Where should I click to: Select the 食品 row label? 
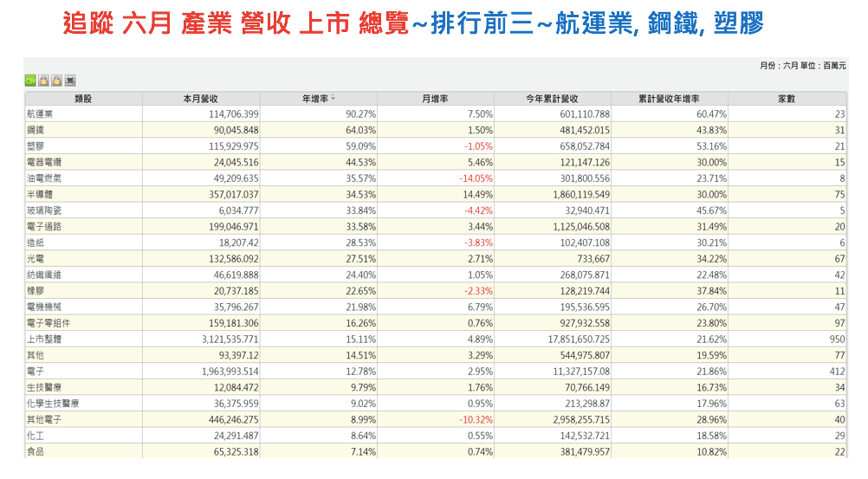[x=35, y=451]
